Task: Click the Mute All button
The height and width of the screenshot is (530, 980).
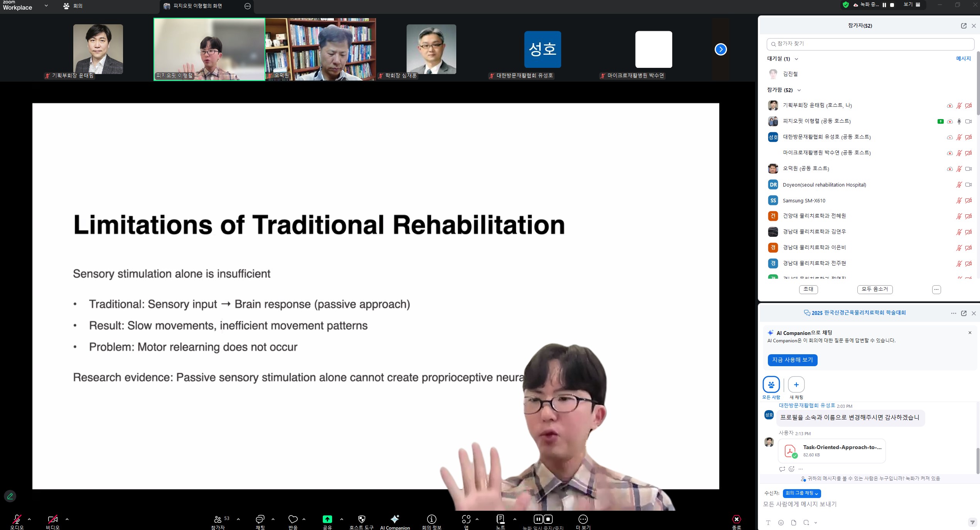Action: coord(875,289)
